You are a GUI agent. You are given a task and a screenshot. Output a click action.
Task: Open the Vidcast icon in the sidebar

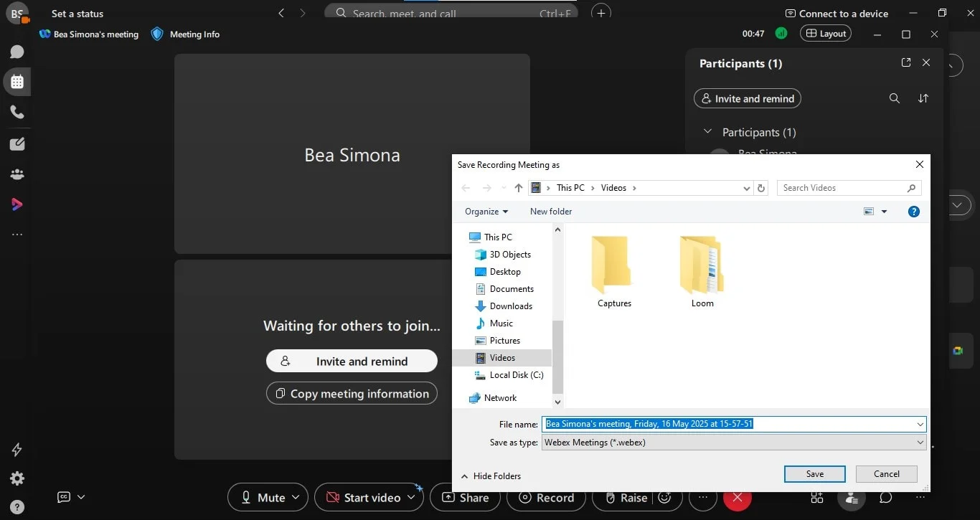[17, 204]
